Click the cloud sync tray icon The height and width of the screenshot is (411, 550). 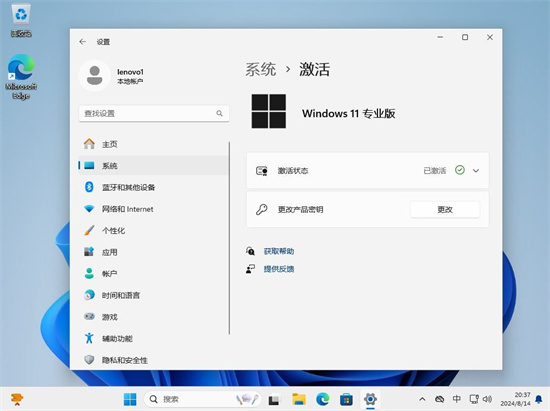click(440, 399)
